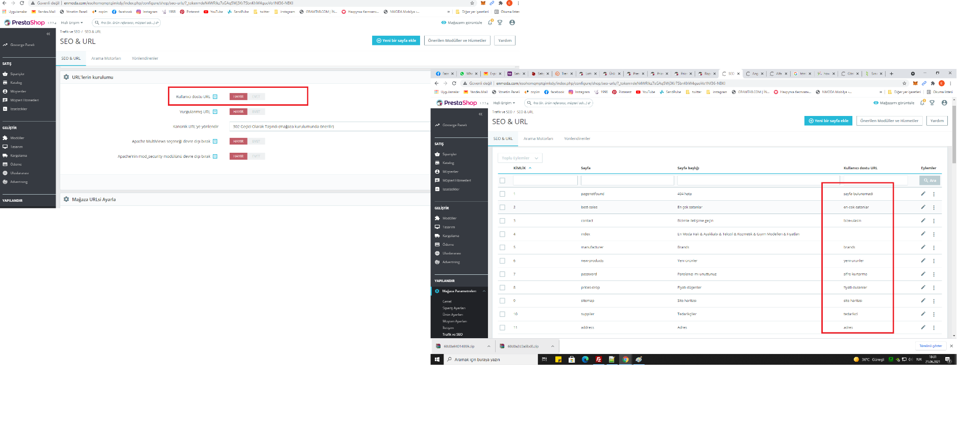Set Kullanıcı dostu URL to EVET

(x=256, y=97)
